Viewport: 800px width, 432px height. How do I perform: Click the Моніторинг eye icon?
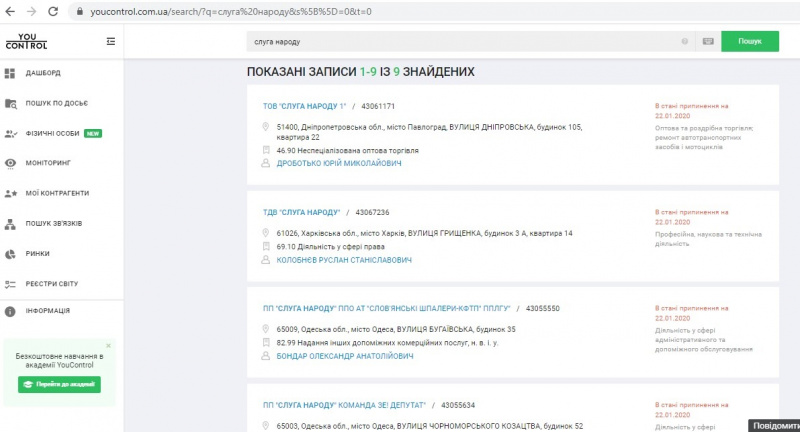10,162
